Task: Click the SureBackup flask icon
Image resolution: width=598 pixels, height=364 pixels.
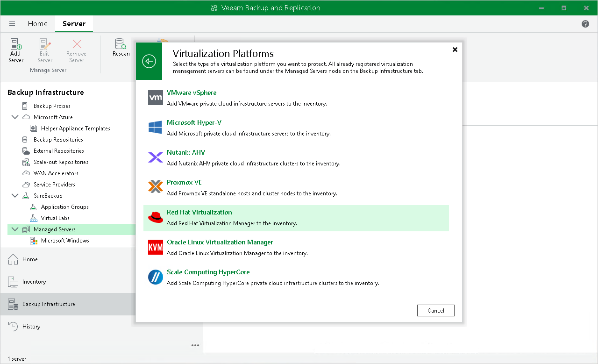Action: (x=26, y=196)
